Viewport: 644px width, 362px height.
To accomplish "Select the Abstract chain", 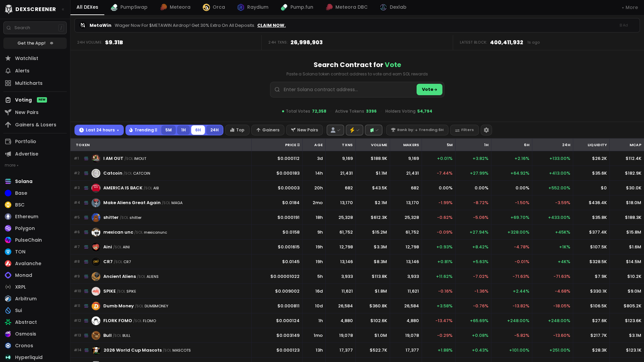I will (35, 322).
